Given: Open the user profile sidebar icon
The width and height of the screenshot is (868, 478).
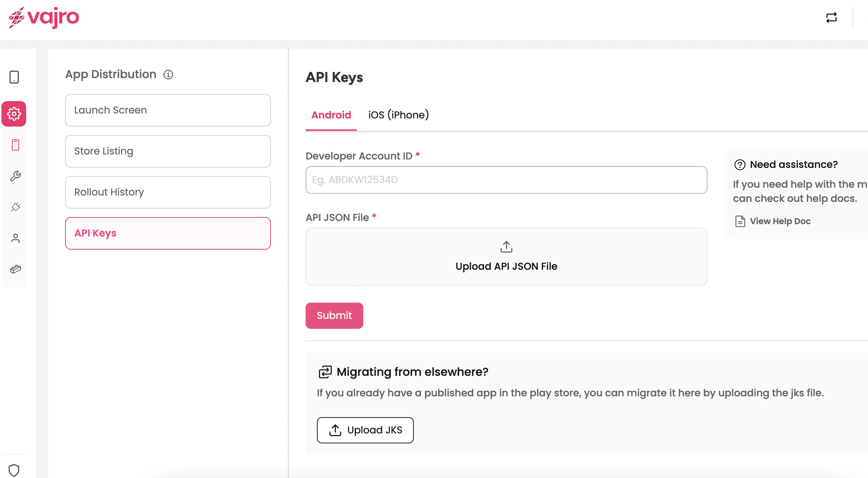Looking at the screenshot, I should pos(15,238).
